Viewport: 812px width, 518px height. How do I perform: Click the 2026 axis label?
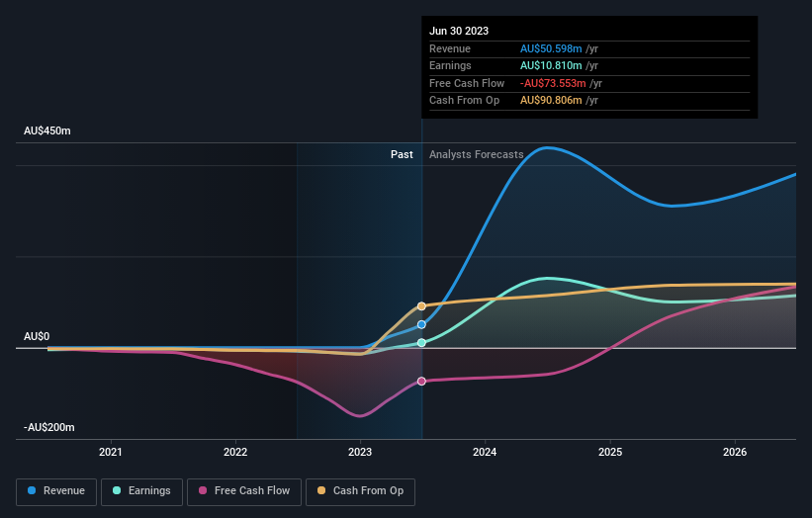click(x=735, y=452)
